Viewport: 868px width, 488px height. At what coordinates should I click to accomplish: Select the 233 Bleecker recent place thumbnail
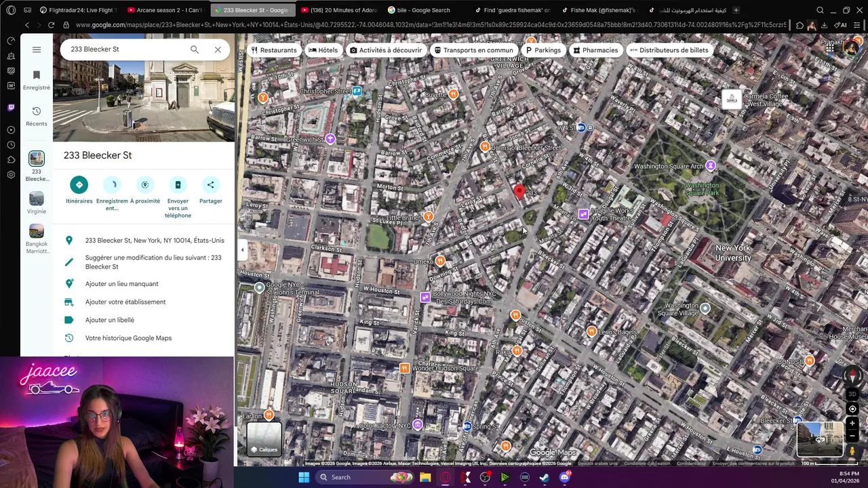pos(37,159)
